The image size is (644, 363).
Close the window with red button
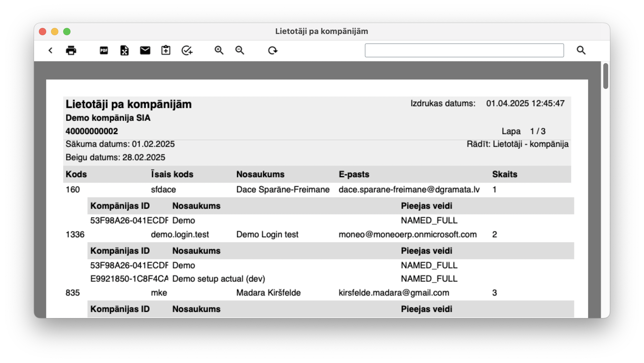pyautogui.click(x=43, y=32)
